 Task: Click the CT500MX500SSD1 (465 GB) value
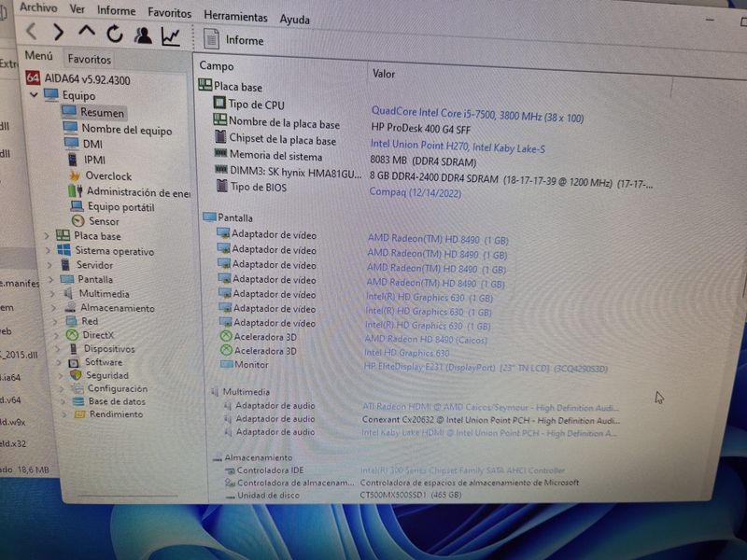click(x=411, y=495)
